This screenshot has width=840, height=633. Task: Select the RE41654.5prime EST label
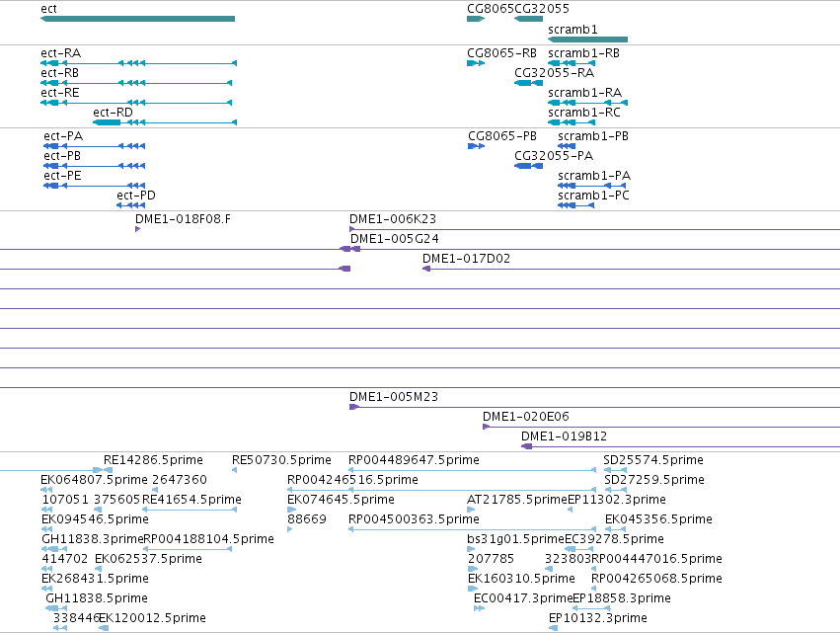pos(191,500)
